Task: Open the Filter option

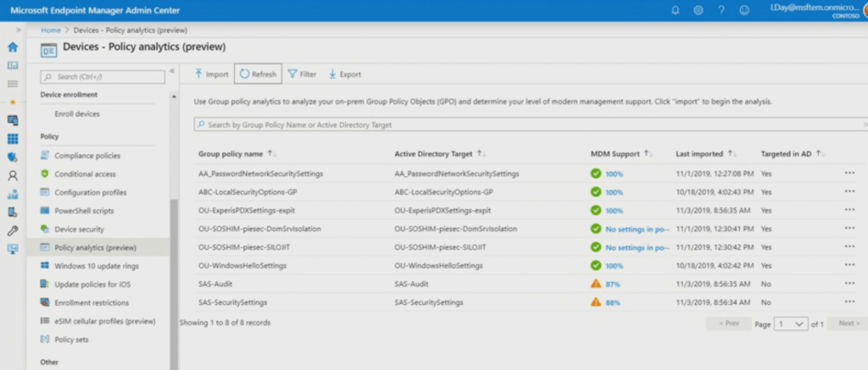Action: click(x=302, y=75)
